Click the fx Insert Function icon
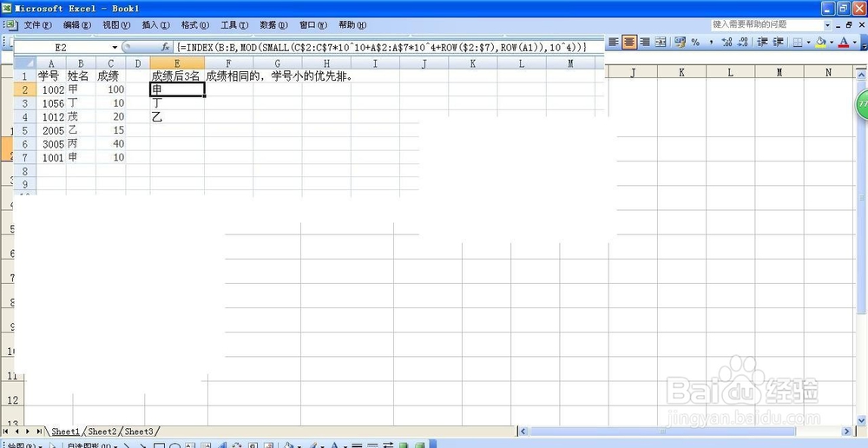This screenshot has height=448, width=868. (x=165, y=48)
